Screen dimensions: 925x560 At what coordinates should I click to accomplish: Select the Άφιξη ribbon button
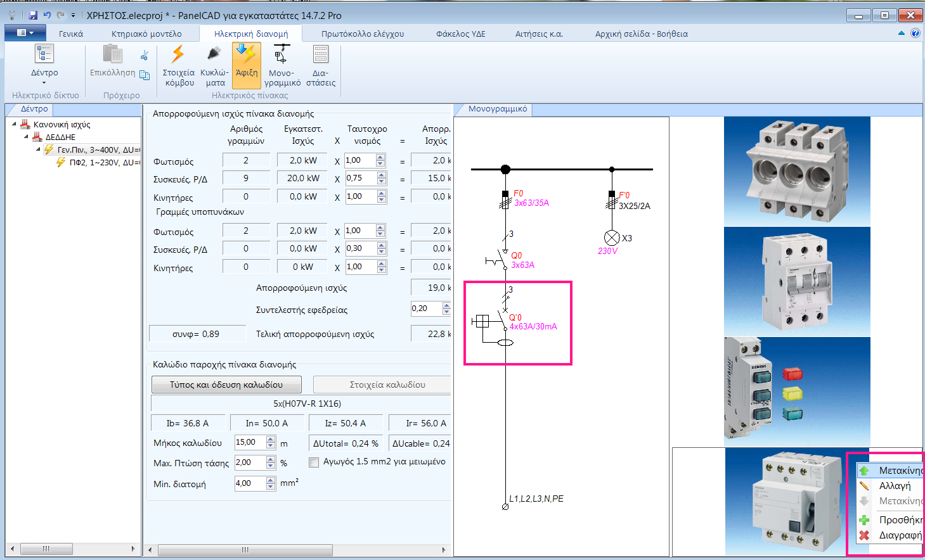pyautogui.click(x=247, y=65)
